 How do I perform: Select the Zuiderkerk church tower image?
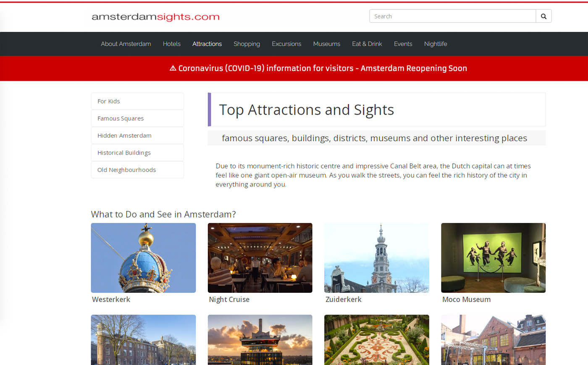(376, 257)
